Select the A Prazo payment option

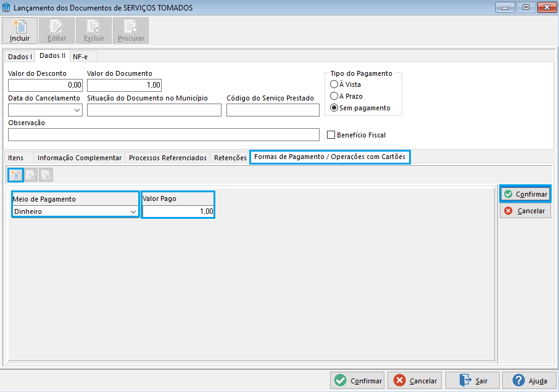(x=346, y=96)
